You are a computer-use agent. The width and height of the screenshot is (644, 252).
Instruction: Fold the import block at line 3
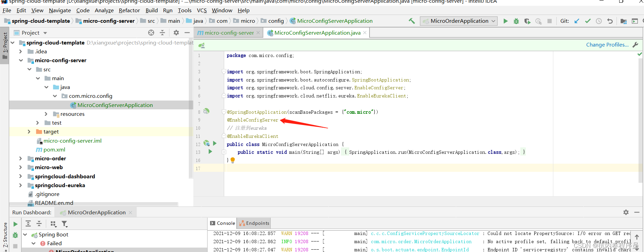(224, 71)
